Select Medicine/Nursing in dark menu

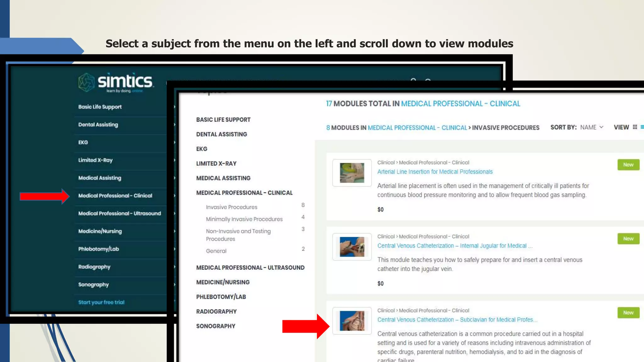click(100, 231)
